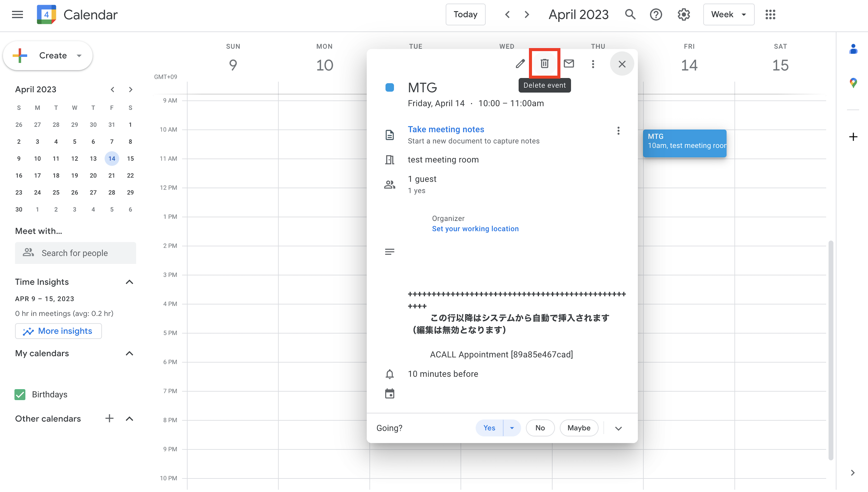
Task: Focus the Search for people field
Action: (x=75, y=253)
